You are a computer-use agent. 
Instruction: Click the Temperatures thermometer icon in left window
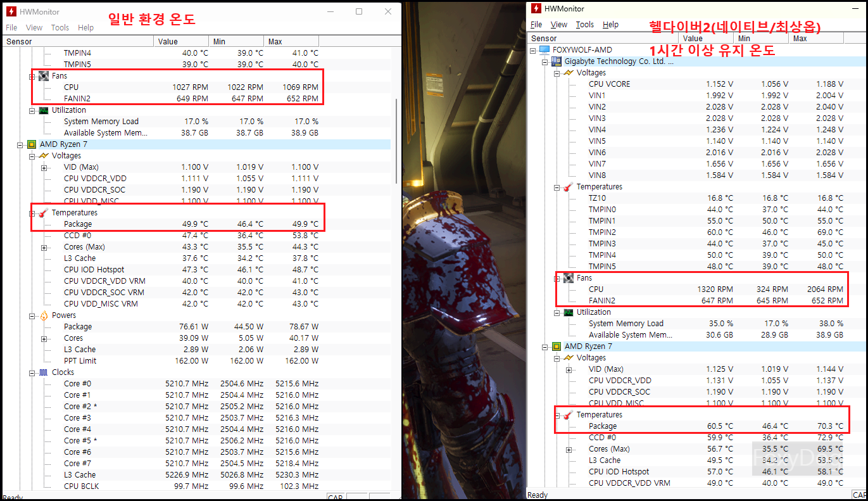click(44, 213)
